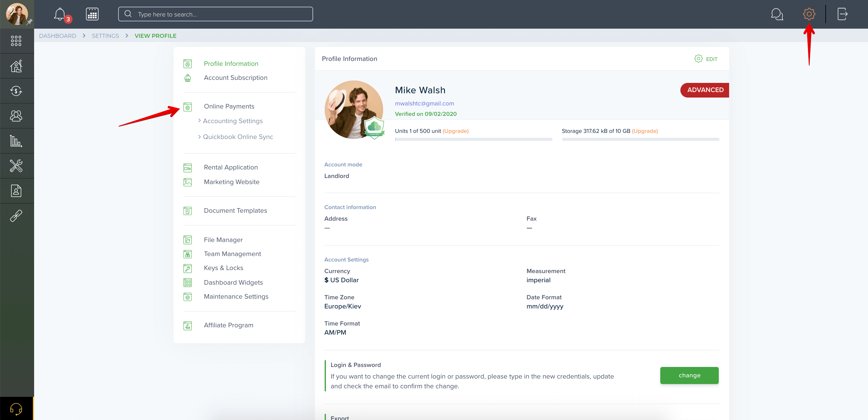Click the user avatar in top-left corner
This screenshot has height=420, width=868.
(x=17, y=14)
